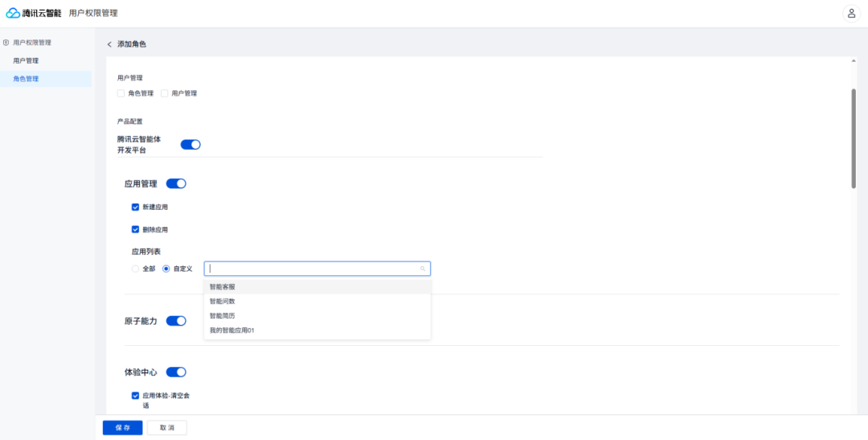Open the user profile avatar icon

click(850, 13)
